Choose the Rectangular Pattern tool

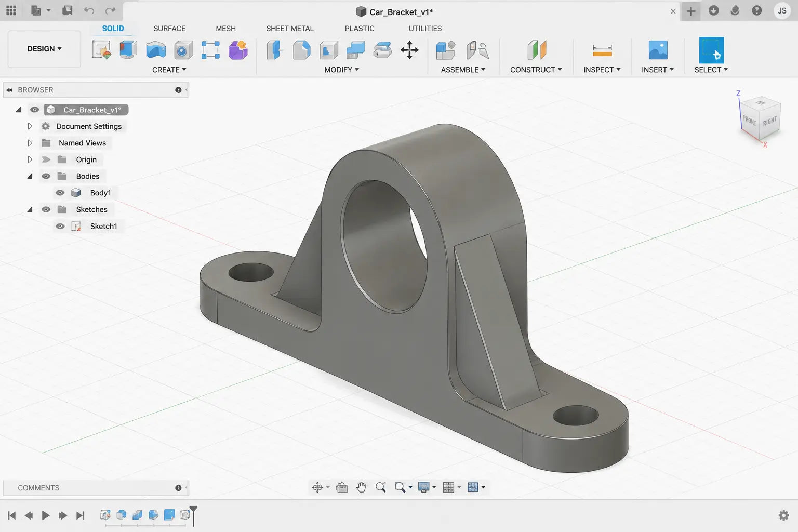point(210,50)
